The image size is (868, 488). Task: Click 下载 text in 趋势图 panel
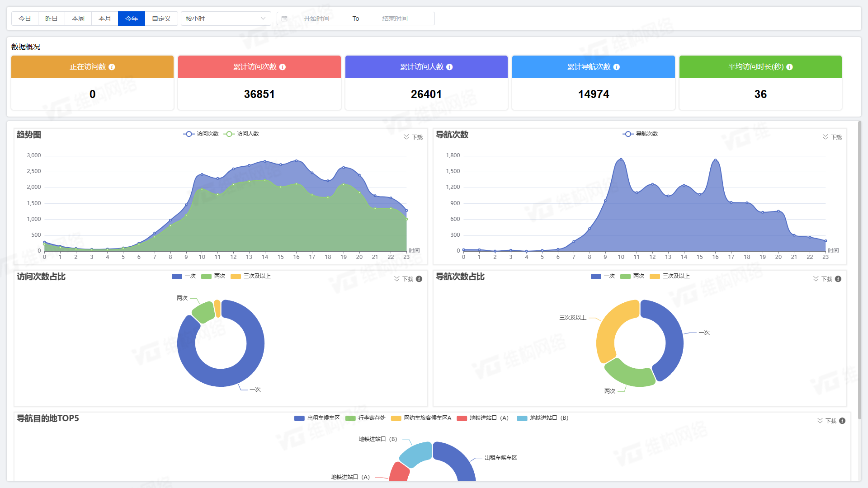tap(417, 137)
